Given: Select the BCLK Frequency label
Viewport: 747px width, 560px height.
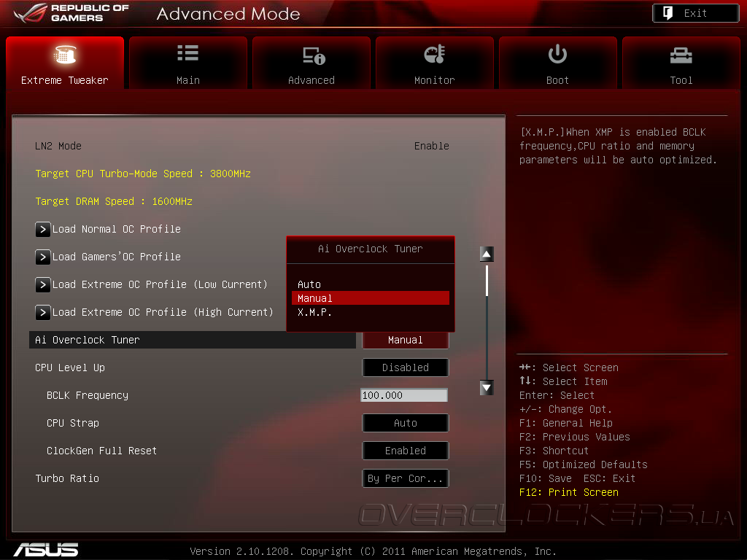Looking at the screenshot, I should 88,395.
